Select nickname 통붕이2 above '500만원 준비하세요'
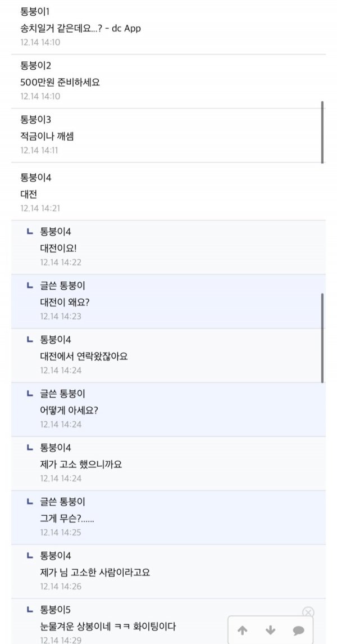The image size is (337, 644). pos(36,65)
